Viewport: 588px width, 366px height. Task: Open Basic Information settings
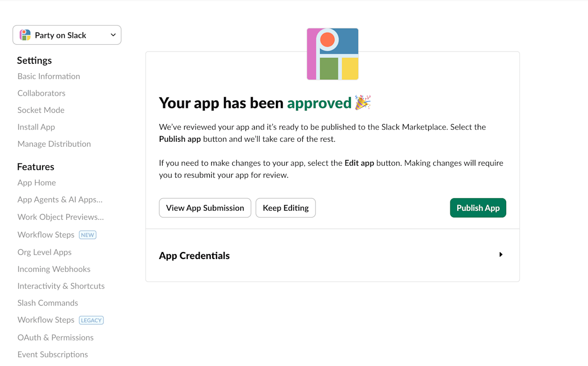click(x=49, y=76)
